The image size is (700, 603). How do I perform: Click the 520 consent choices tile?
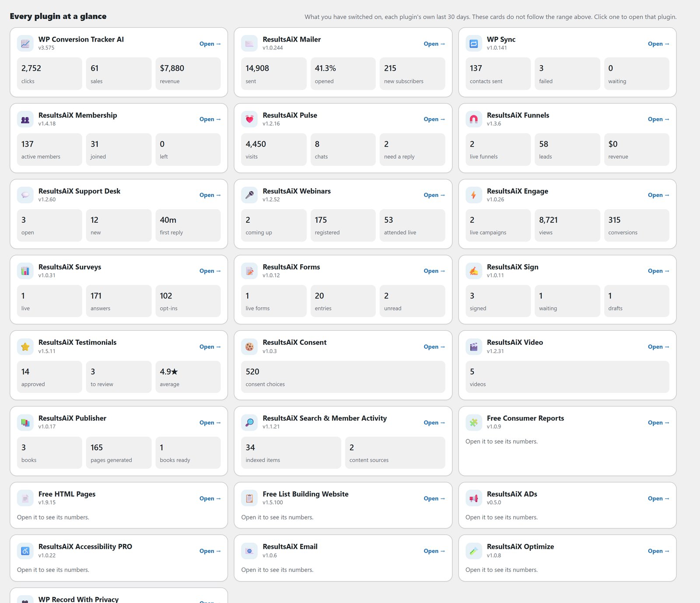tap(343, 377)
